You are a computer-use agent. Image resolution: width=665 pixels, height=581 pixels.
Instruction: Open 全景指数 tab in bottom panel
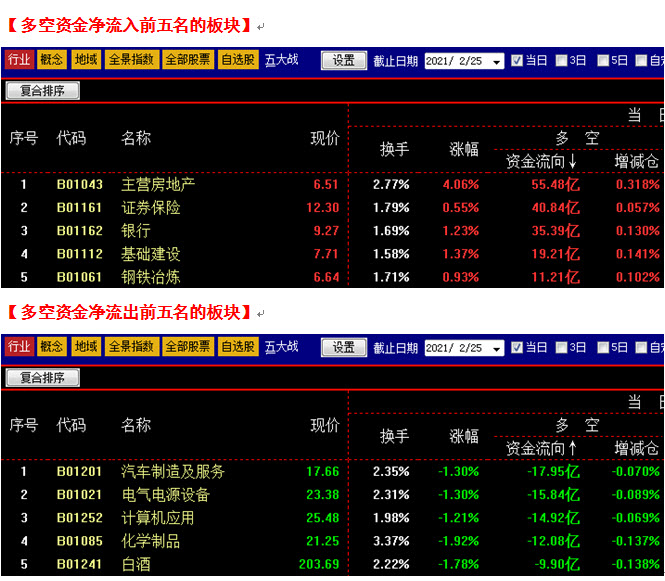tap(131, 346)
